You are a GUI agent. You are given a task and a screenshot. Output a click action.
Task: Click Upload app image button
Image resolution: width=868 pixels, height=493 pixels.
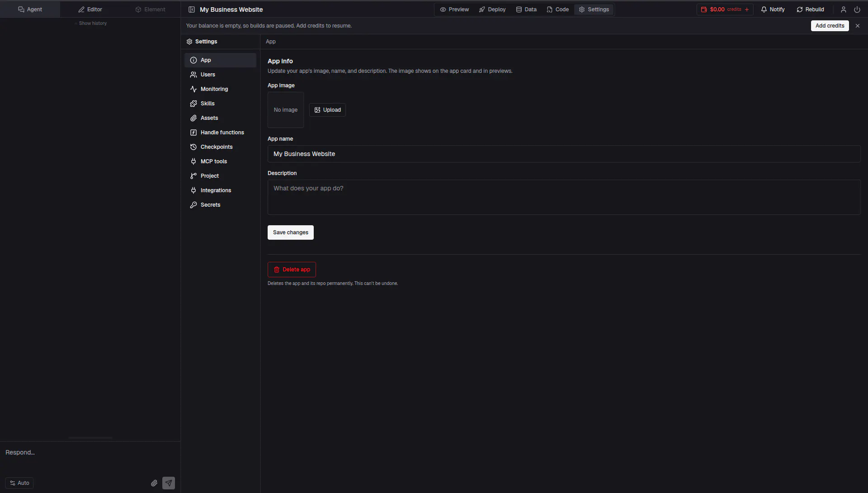[x=327, y=110]
